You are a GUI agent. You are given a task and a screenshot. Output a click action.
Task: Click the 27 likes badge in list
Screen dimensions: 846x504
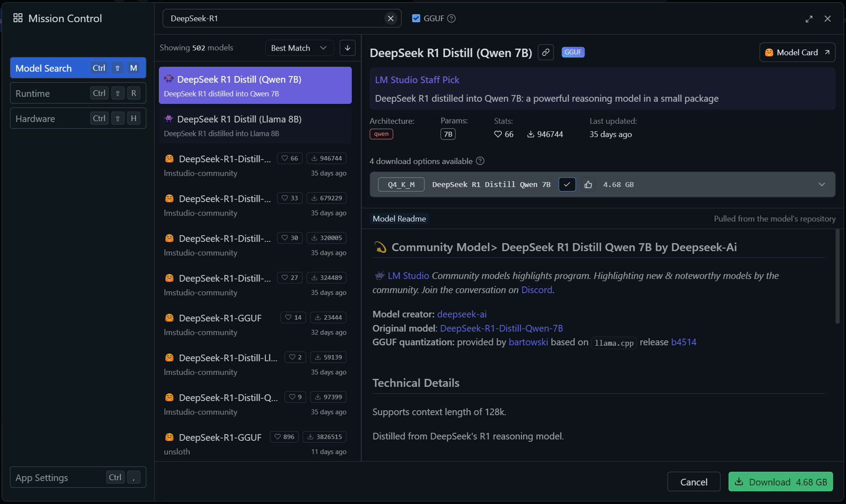[x=290, y=278]
